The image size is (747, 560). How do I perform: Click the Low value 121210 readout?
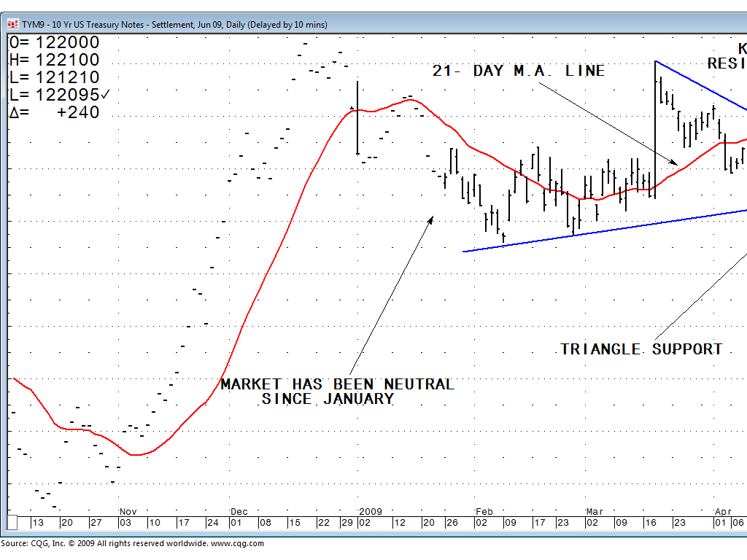click(55, 78)
